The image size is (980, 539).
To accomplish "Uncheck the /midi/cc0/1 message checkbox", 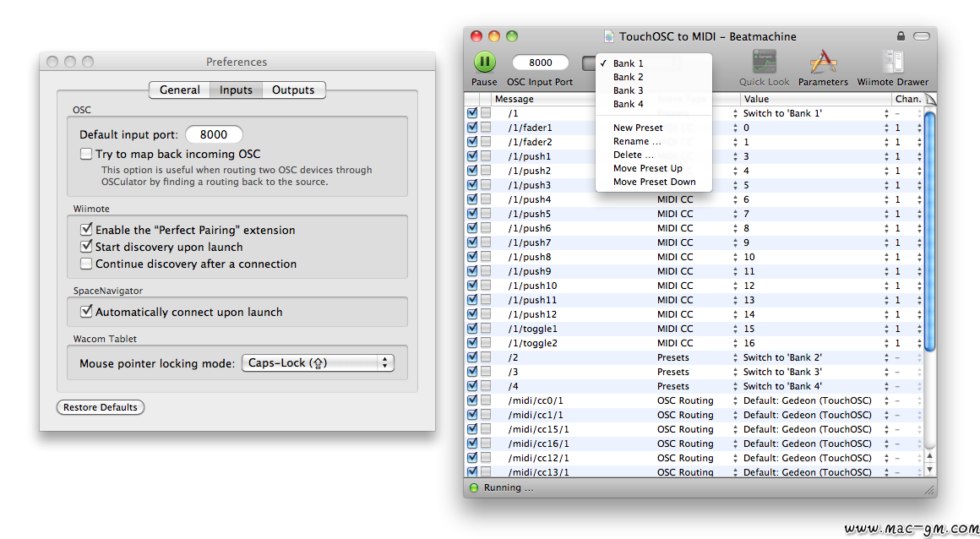I will [472, 400].
